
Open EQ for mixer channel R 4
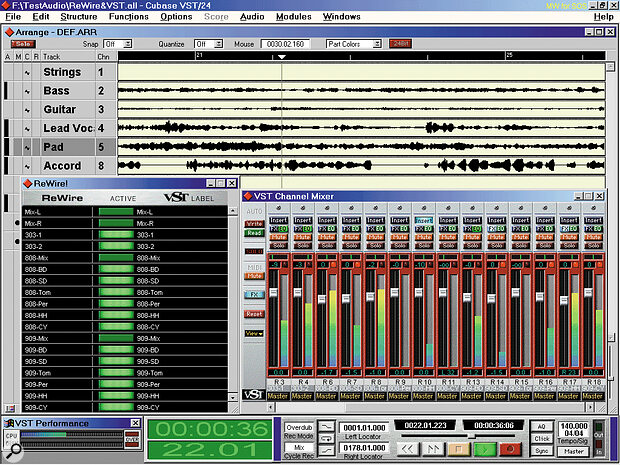(x=307, y=229)
